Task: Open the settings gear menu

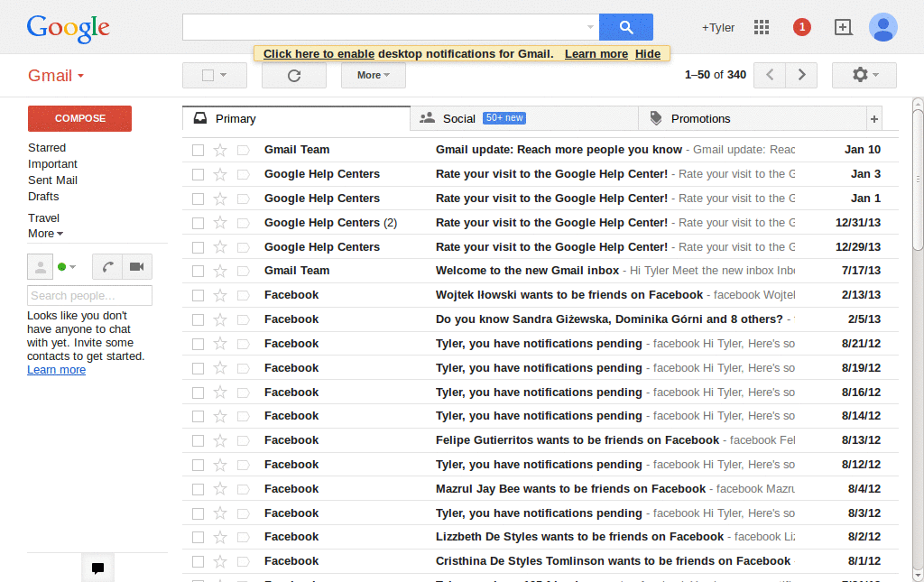Action: [864, 75]
